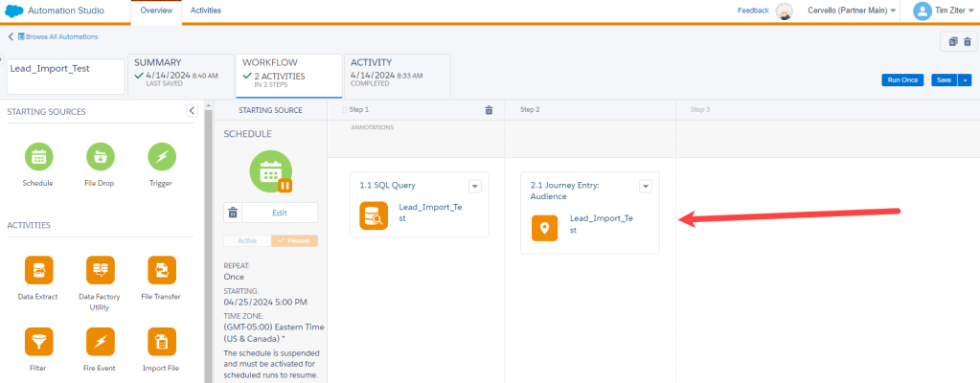Choose the Data Extract activity icon
Image resolution: width=980 pixels, height=383 pixels.
click(38, 271)
